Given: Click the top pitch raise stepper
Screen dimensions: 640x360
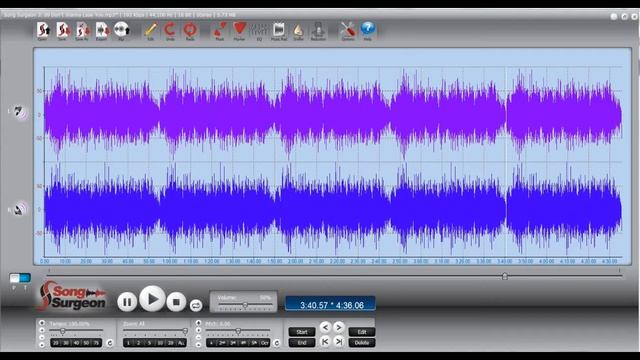Looking at the screenshot, I should [x=198, y=323].
